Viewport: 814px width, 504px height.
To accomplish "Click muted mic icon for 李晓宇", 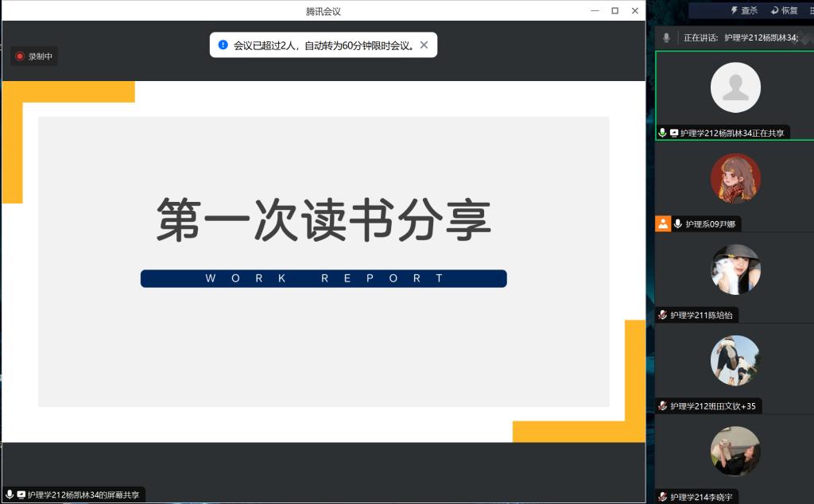I will pyautogui.click(x=662, y=497).
